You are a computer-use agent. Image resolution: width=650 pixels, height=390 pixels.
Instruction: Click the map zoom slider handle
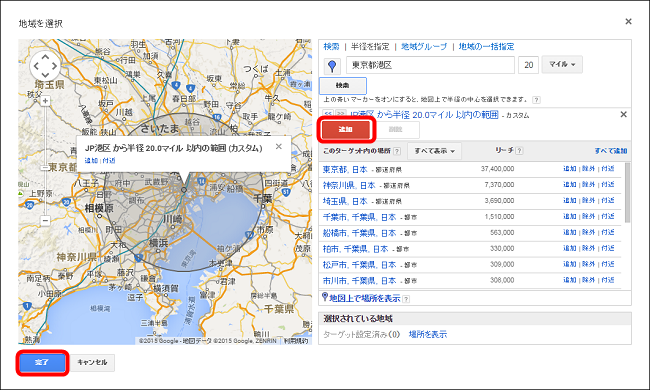(45, 167)
